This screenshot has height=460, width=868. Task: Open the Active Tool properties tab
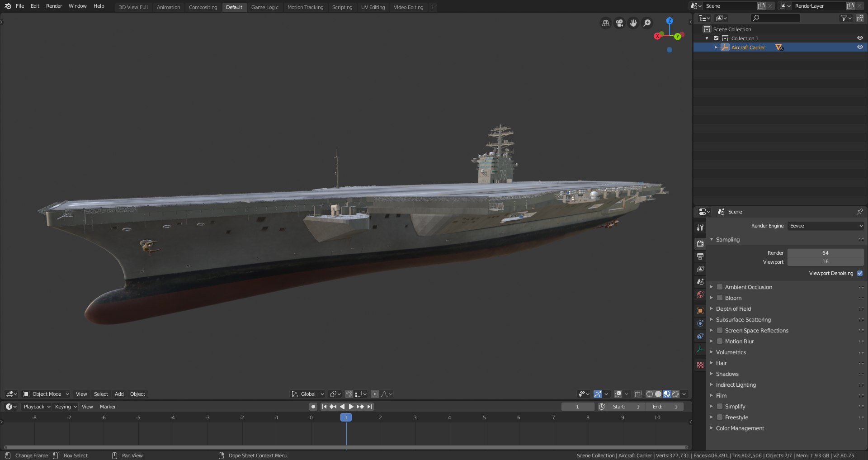tap(700, 228)
